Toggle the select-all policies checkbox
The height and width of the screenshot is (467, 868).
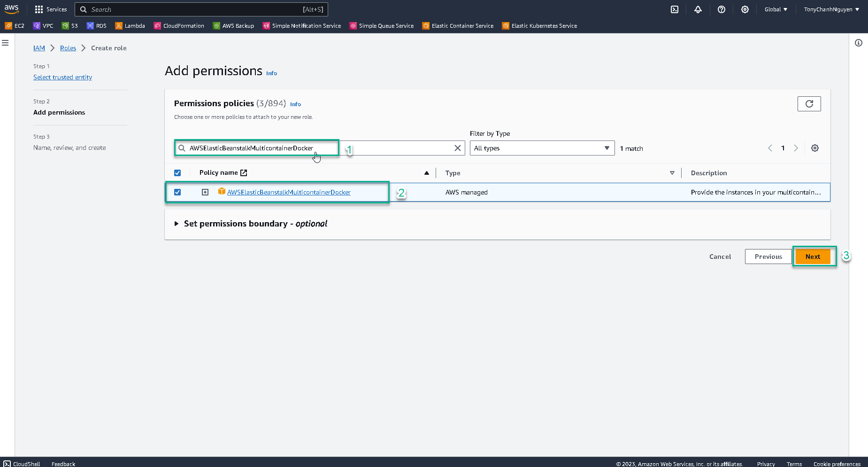click(177, 173)
